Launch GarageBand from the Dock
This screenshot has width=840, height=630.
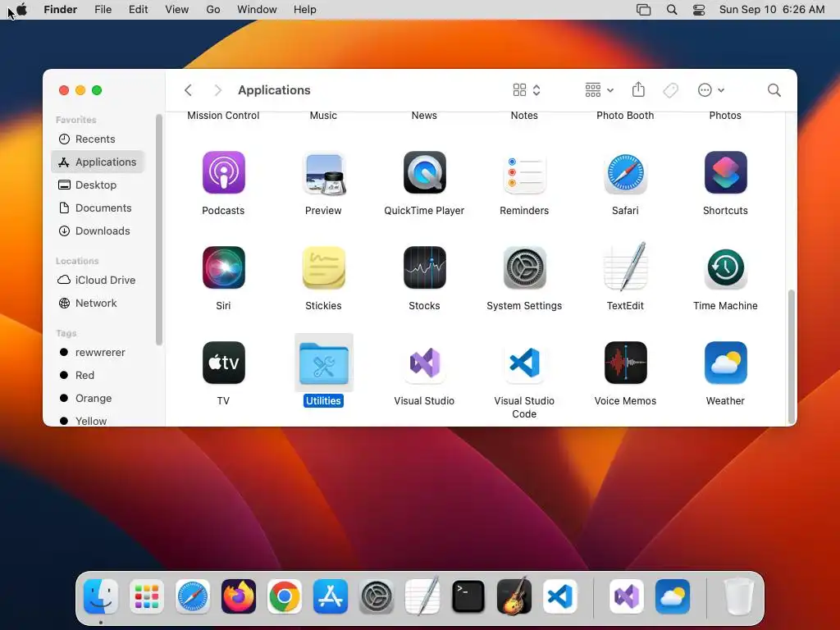pos(514,596)
